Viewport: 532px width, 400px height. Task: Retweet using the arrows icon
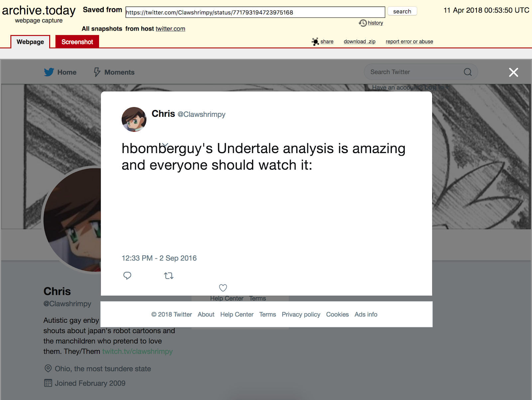pyautogui.click(x=169, y=276)
